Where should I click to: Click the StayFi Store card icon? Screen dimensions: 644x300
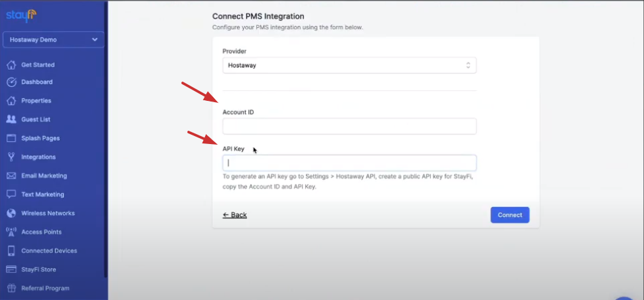(11, 269)
